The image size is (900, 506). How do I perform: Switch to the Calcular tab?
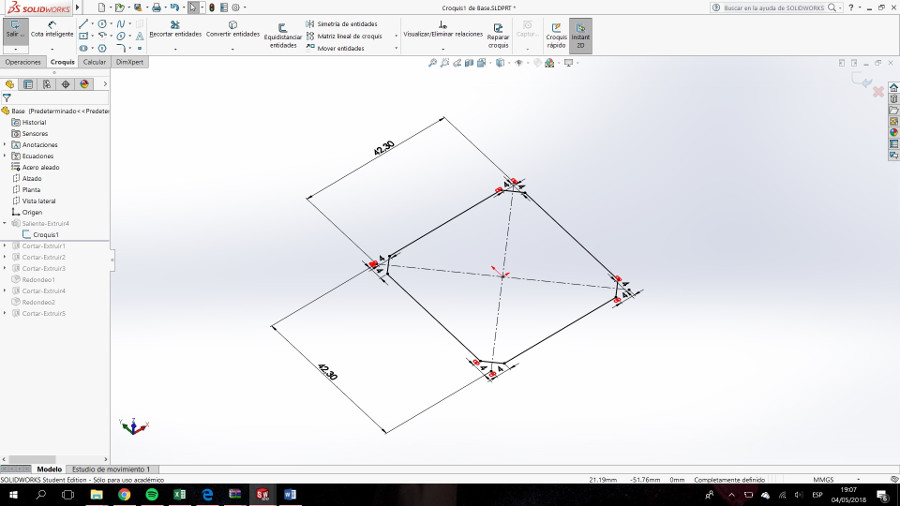tap(94, 62)
